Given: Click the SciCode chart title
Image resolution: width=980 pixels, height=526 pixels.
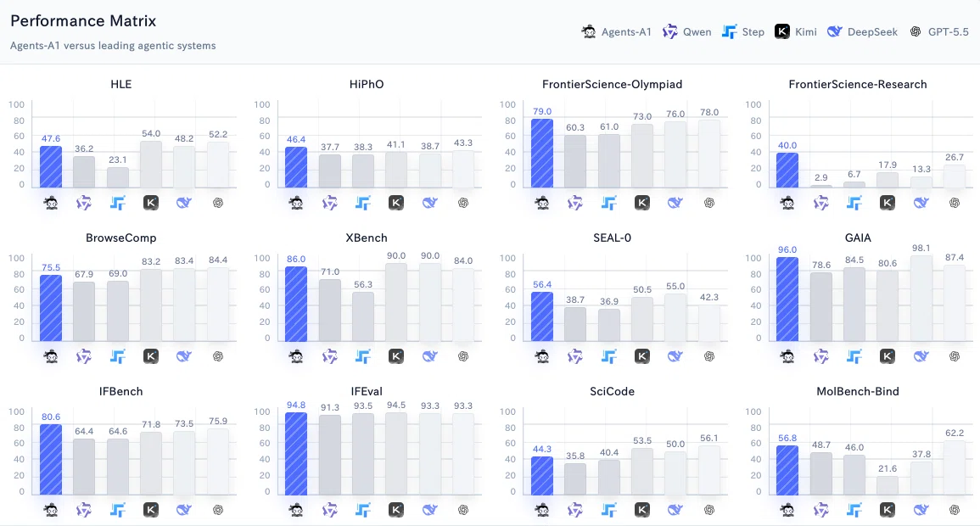Looking at the screenshot, I should [x=613, y=392].
